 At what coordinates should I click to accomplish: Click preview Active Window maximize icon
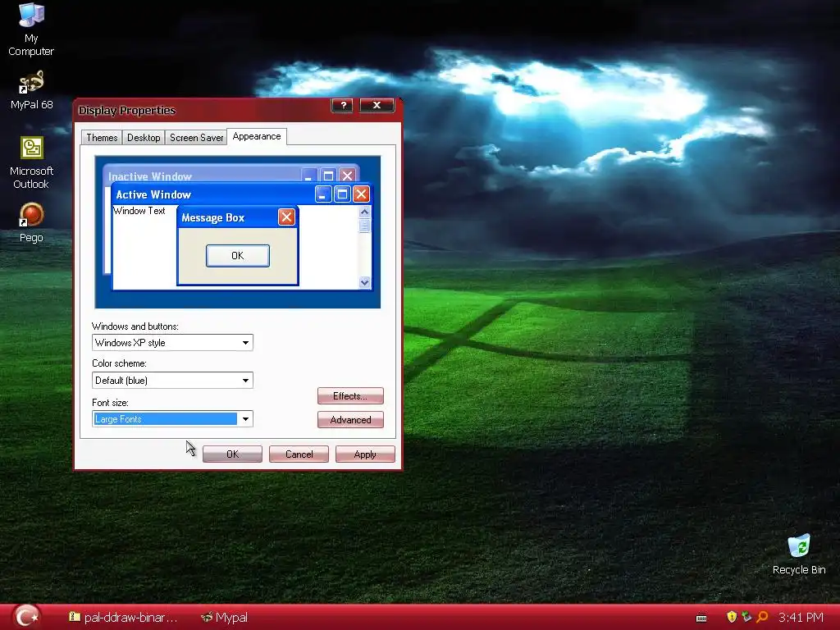[342, 194]
